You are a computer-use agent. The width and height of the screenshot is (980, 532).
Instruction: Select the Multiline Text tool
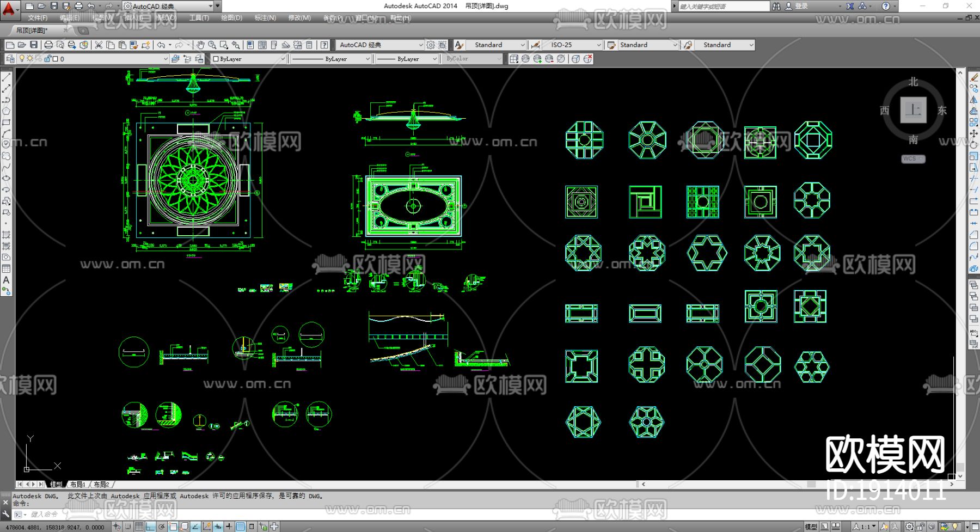tap(7, 280)
